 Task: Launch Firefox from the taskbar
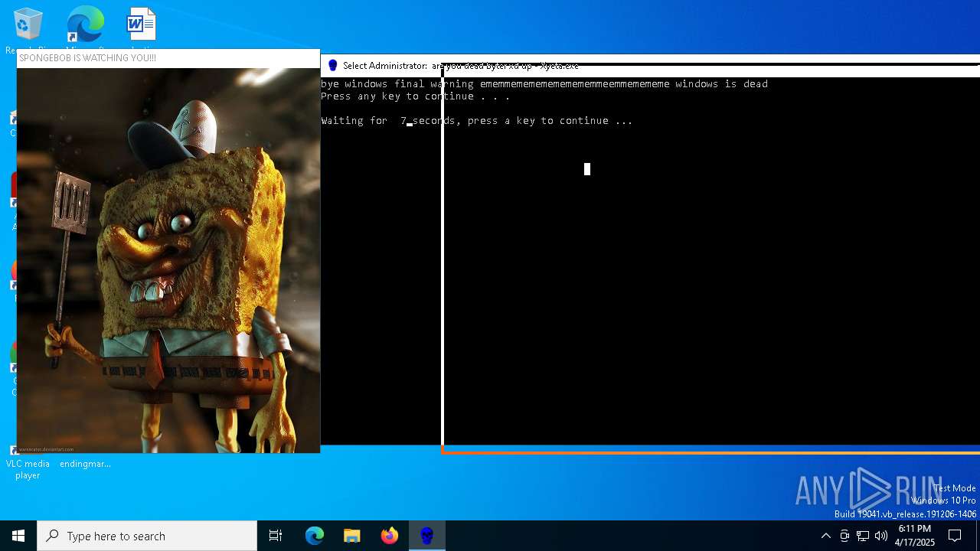pyautogui.click(x=390, y=536)
